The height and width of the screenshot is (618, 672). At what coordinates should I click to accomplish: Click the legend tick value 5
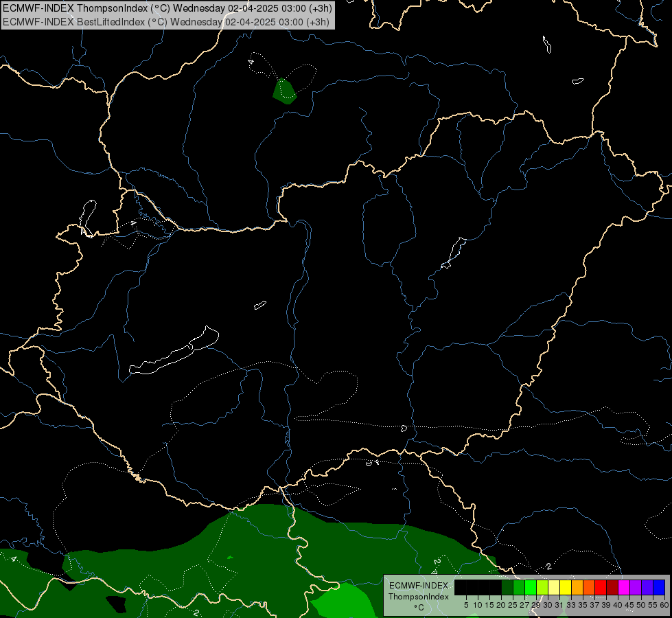tap(466, 605)
